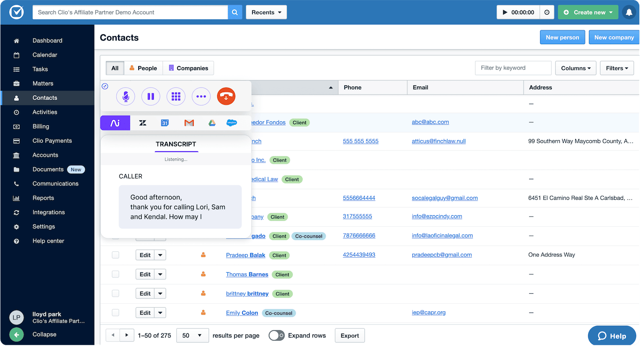644x352 pixels.
Task: Put the active call on hold
Action: pos(151,96)
